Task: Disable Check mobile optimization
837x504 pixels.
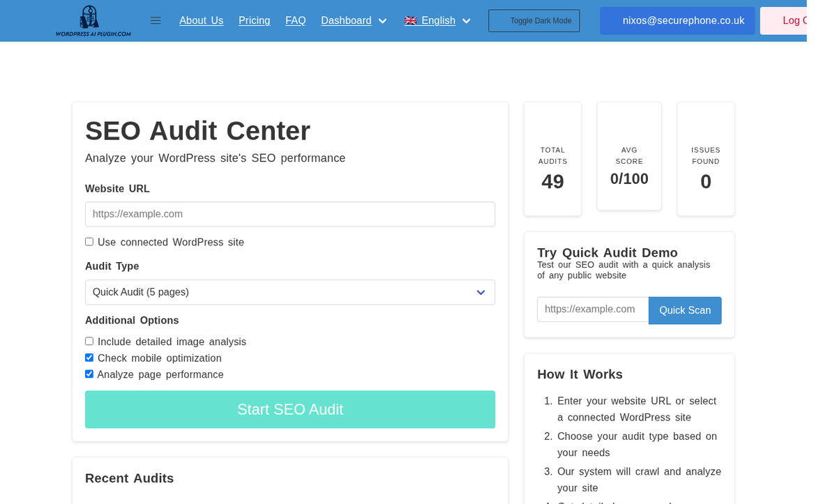Action: [89, 357]
